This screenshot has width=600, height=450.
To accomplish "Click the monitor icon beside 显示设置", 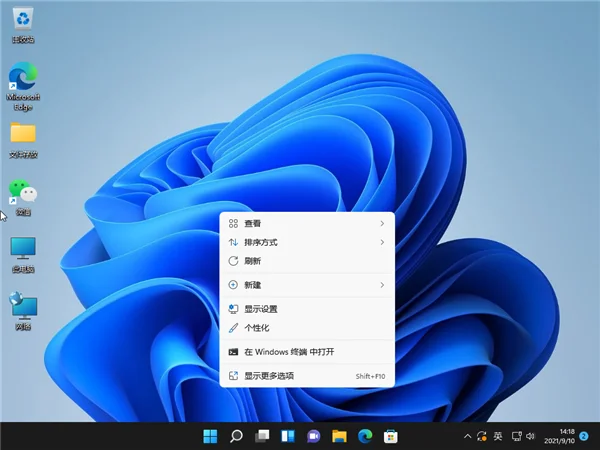I will [233, 309].
